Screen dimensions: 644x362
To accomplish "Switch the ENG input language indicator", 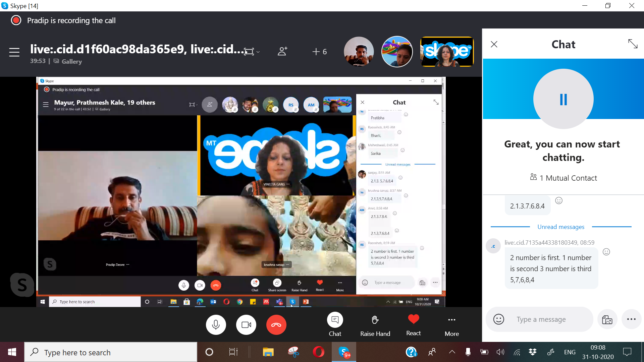I will point(570,352).
